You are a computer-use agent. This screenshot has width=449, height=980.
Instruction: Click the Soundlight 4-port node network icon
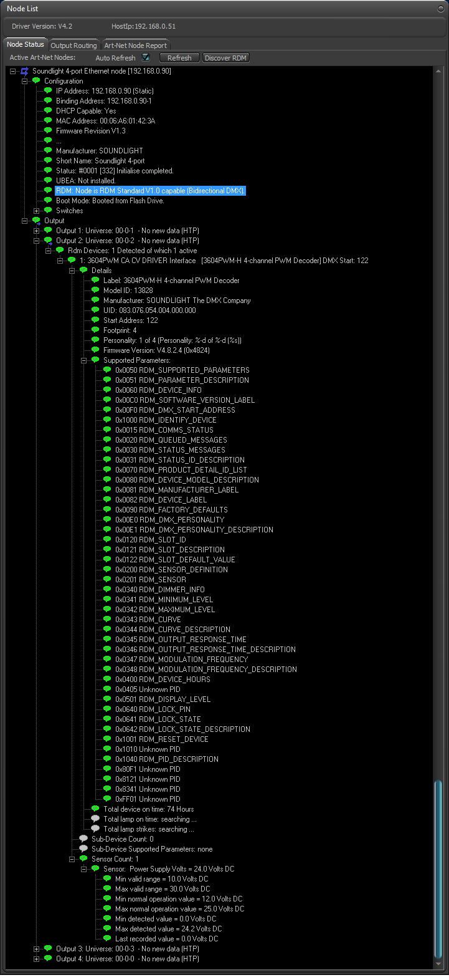24,71
